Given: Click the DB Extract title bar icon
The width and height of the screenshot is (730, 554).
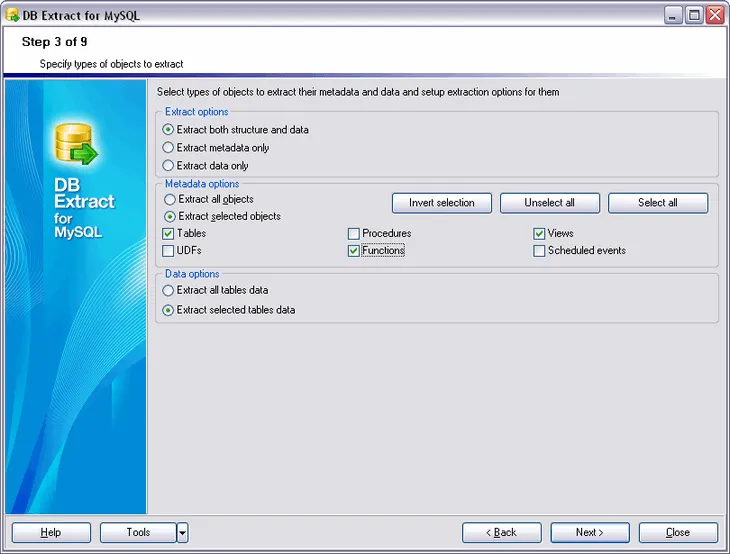Looking at the screenshot, I should click(x=12, y=15).
